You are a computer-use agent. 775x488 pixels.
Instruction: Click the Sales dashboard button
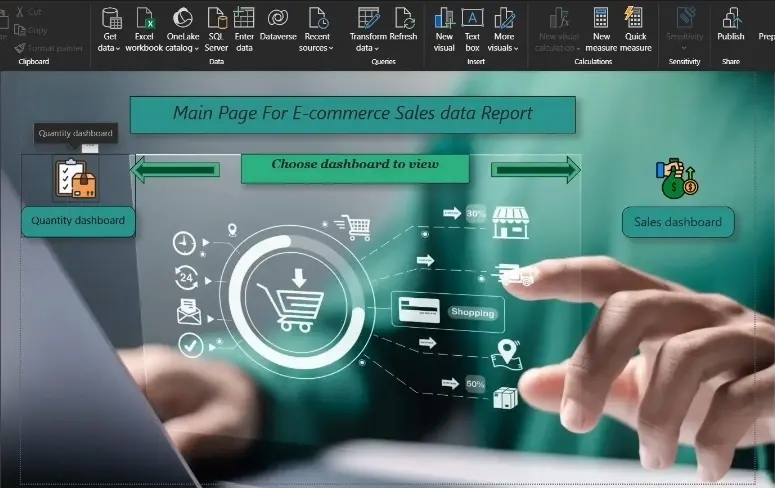[678, 222]
